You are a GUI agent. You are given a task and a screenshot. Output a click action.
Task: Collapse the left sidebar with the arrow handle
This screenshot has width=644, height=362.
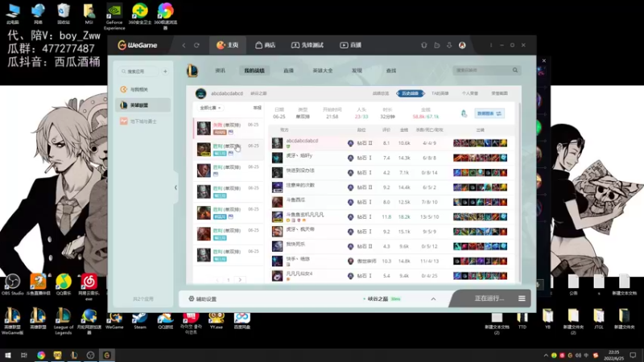tap(175, 187)
